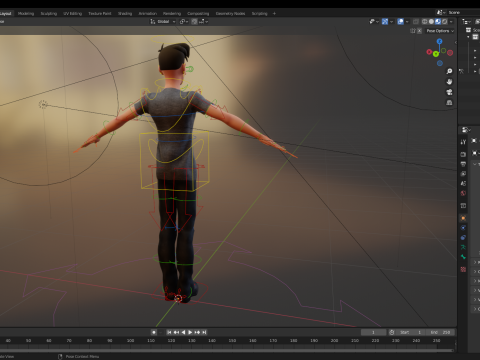Viewport: 480px width, 360px height.
Task: Switch to wireframe viewport shading
Action: tap(425, 22)
